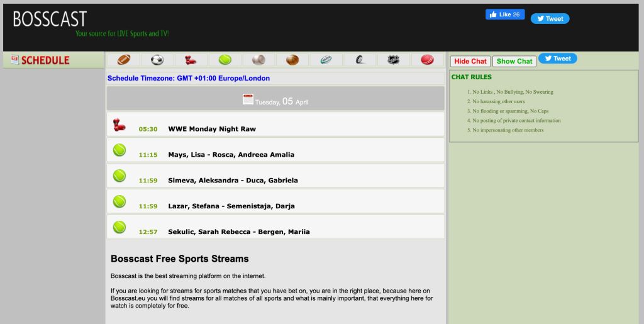Open Simeva, Aleksandra - Duca, Gabriela match
This screenshot has width=644, height=324.
[x=233, y=181]
